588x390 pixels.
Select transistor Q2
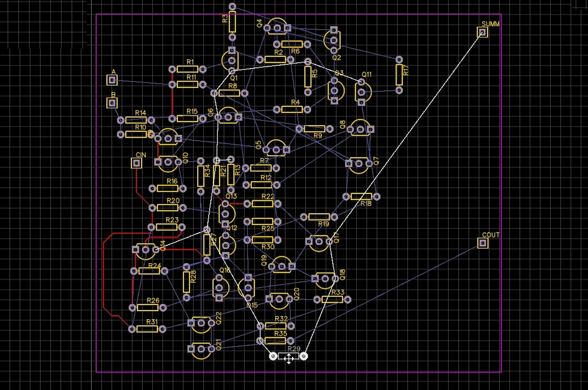click(x=333, y=40)
